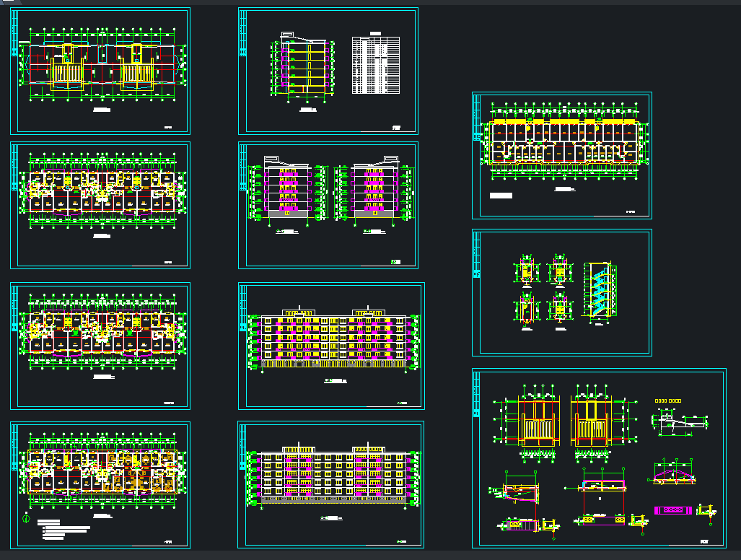Select the floor plan sheet containing the north arrow
This screenshot has width=741, height=560.
pos(100,486)
